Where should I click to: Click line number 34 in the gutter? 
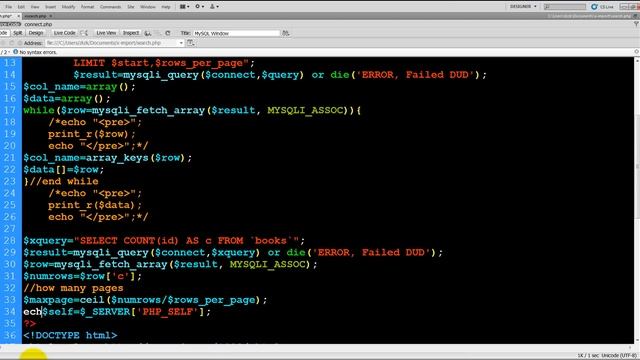[10, 311]
